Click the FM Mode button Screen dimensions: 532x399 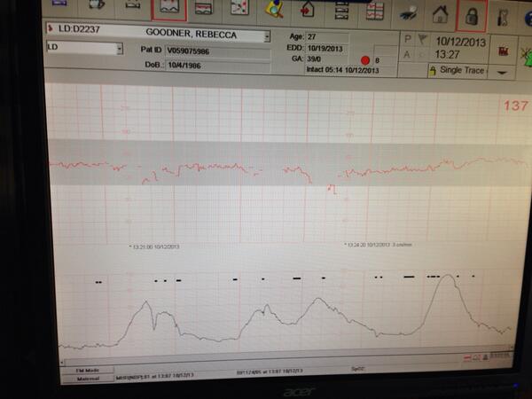click(87, 371)
